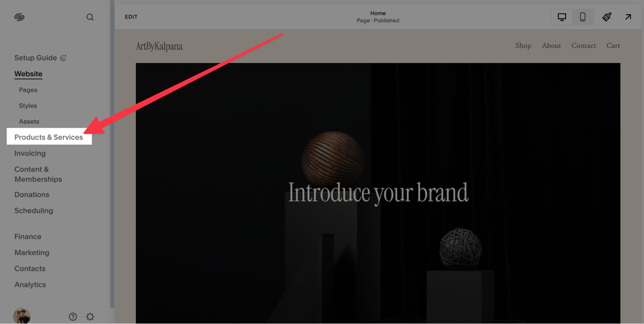Open the site styles paintbrush icon

(607, 17)
